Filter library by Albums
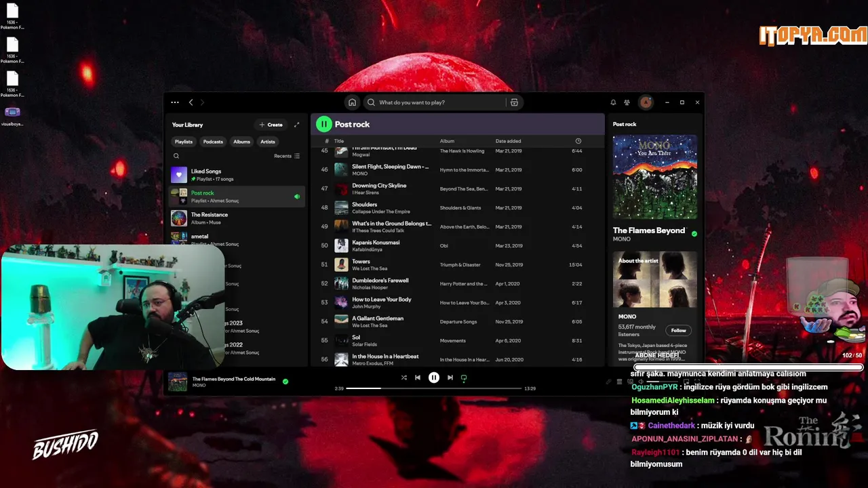This screenshot has width=868, height=488. [242, 142]
